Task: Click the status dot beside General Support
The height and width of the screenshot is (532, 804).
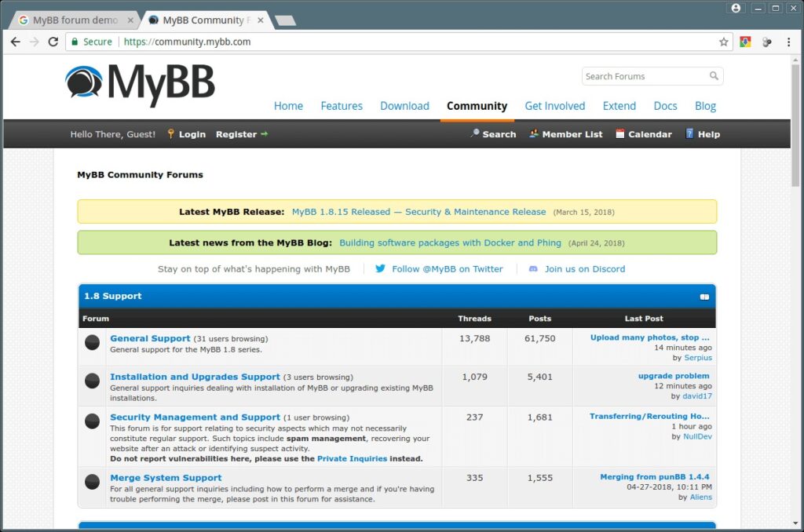Action: 92,342
